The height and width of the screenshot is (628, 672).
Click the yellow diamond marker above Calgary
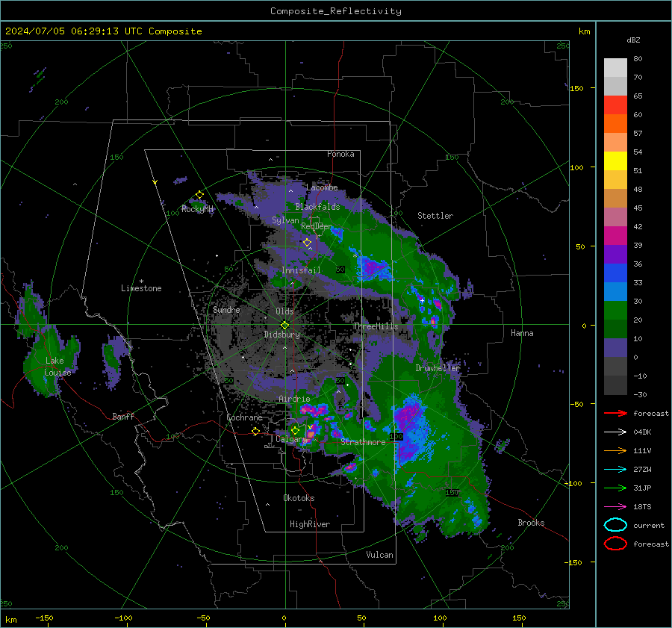point(295,430)
